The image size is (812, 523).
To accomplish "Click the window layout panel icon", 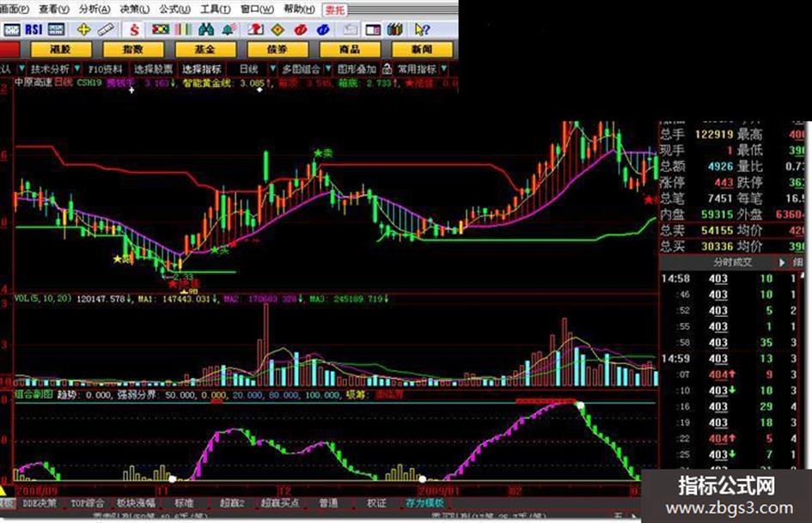I will 373,30.
